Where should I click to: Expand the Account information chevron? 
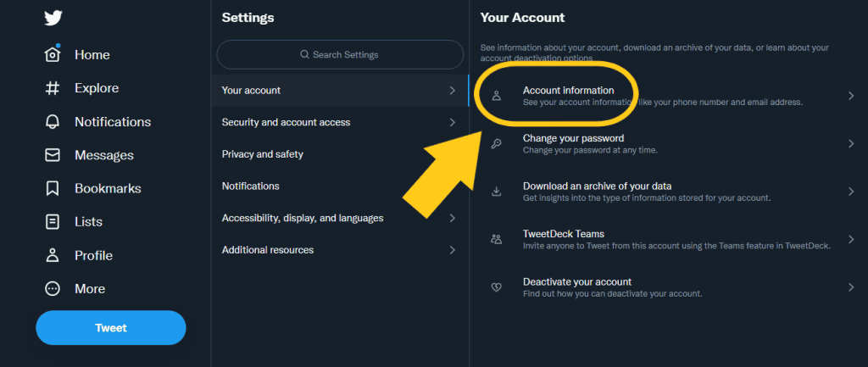tap(851, 96)
